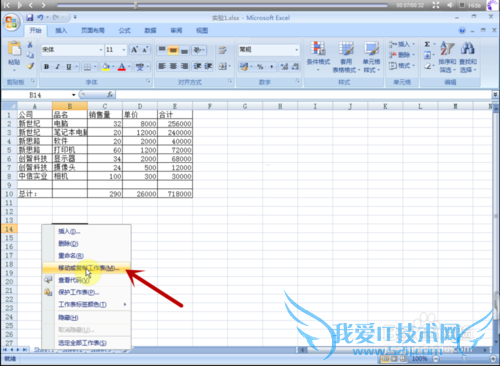Set middle vertical alignment
Screen dimensions: 500x366
pos(173,50)
